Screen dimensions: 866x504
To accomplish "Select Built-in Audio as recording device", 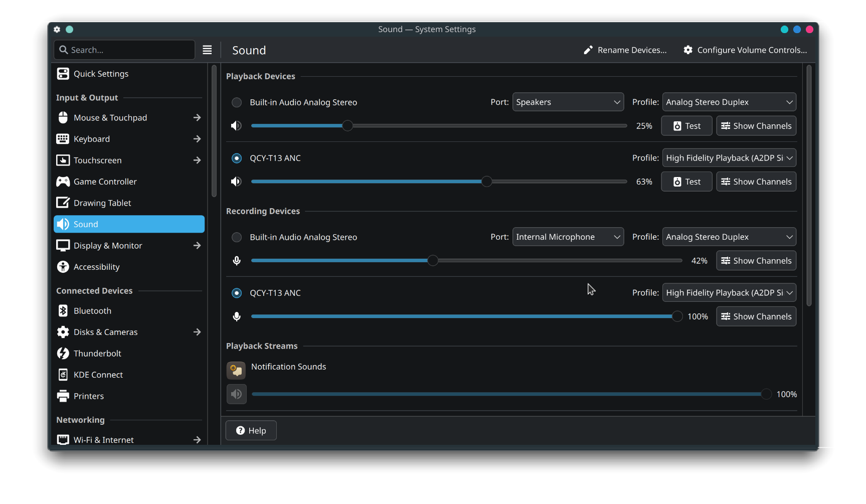I will point(237,237).
